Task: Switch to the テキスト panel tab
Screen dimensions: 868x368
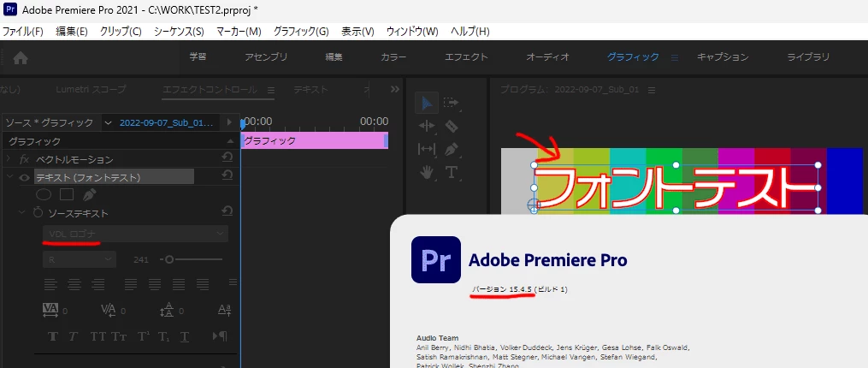Action: pos(310,89)
